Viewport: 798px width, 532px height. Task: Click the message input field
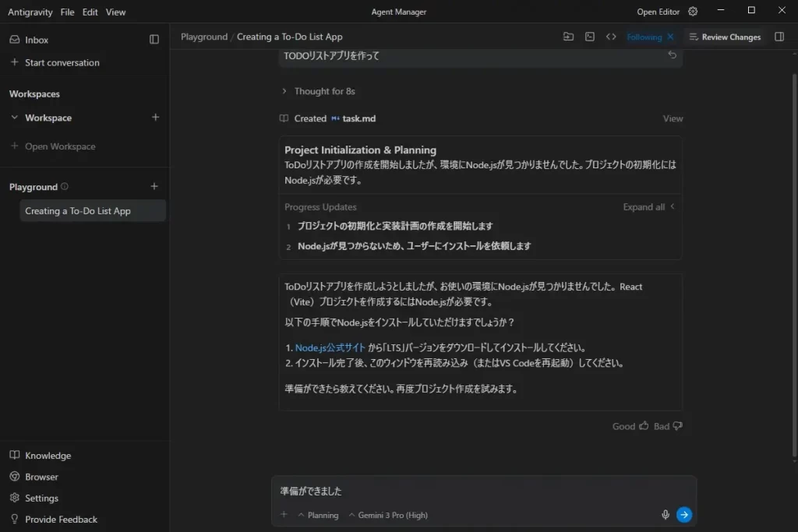click(x=483, y=491)
